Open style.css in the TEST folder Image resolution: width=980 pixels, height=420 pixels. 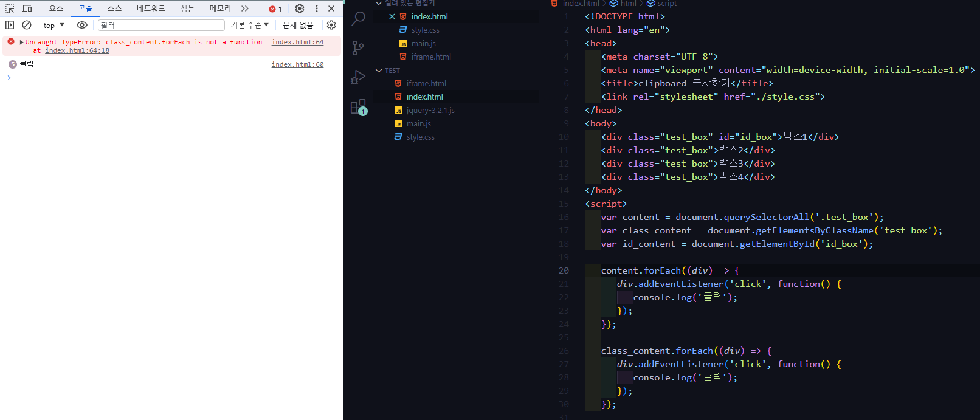pyautogui.click(x=421, y=137)
